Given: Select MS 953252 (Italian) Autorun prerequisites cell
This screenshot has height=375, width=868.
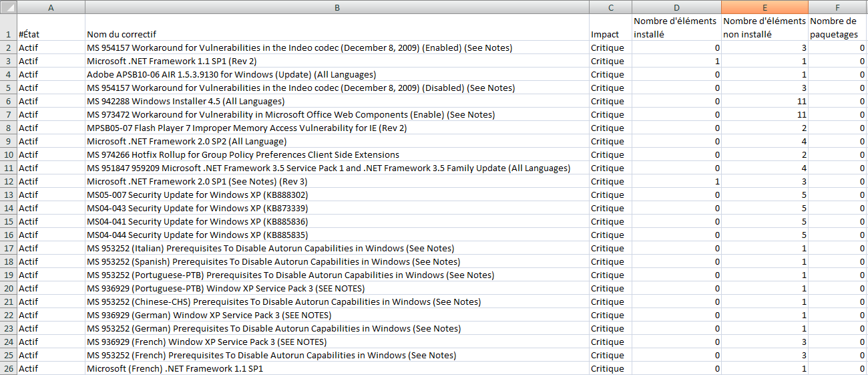Looking at the screenshot, I should pos(337,249).
